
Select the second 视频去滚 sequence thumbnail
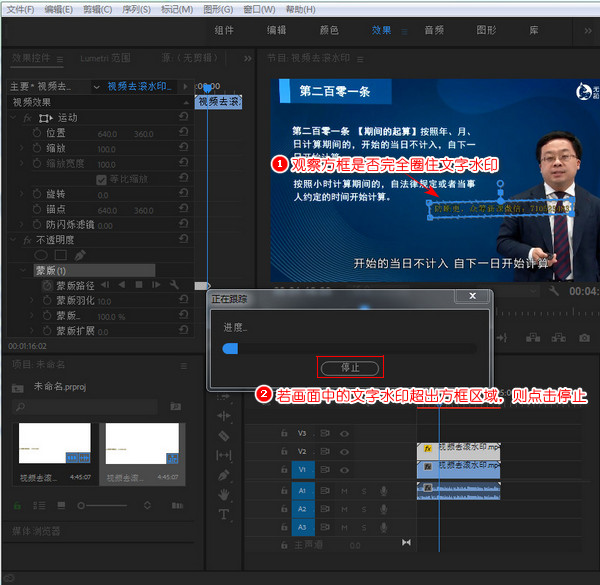(142, 443)
